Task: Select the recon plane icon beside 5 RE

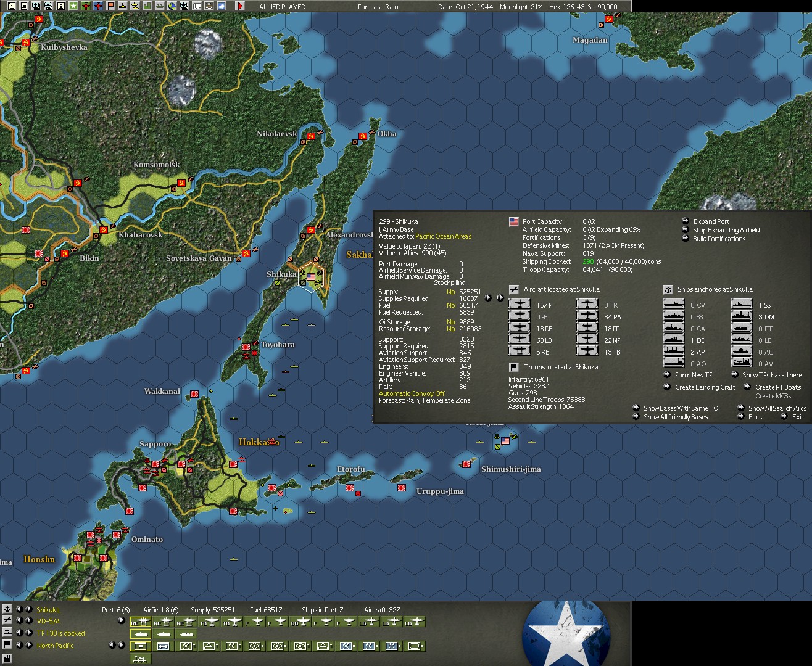Action: 520,351
